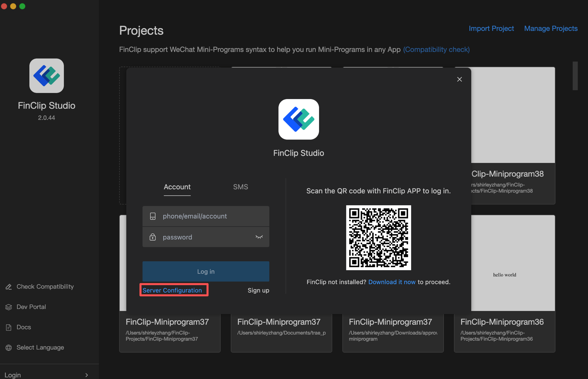Click the Sign up link
This screenshot has height=379, width=588.
pyautogui.click(x=258, y=290)
